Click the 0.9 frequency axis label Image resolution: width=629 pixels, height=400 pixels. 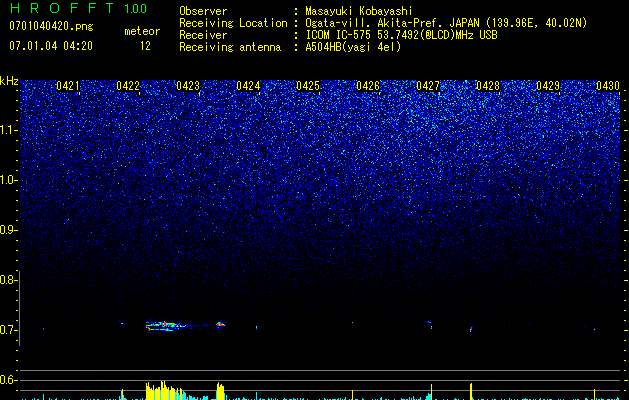[9, 230]
